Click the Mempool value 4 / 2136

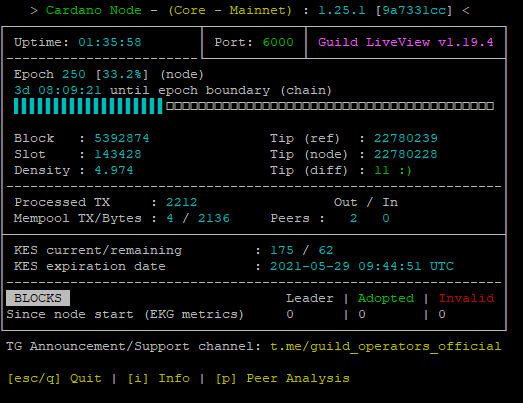198,218
